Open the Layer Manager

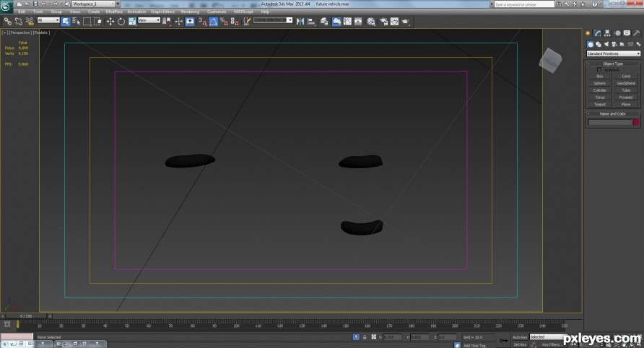324,22
